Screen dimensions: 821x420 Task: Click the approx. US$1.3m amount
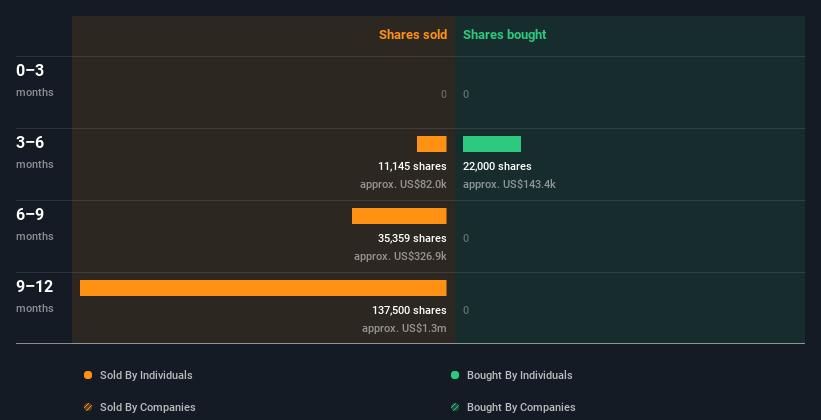point(404,328)
